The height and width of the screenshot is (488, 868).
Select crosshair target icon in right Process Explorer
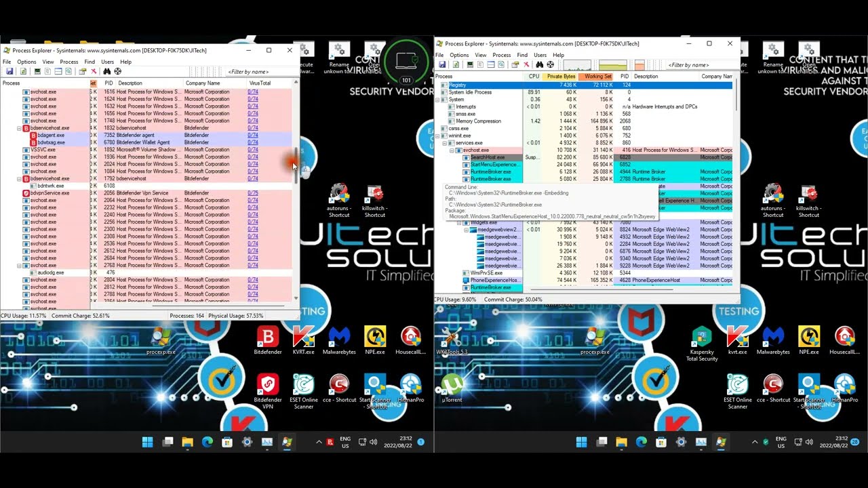pos(550,64)
